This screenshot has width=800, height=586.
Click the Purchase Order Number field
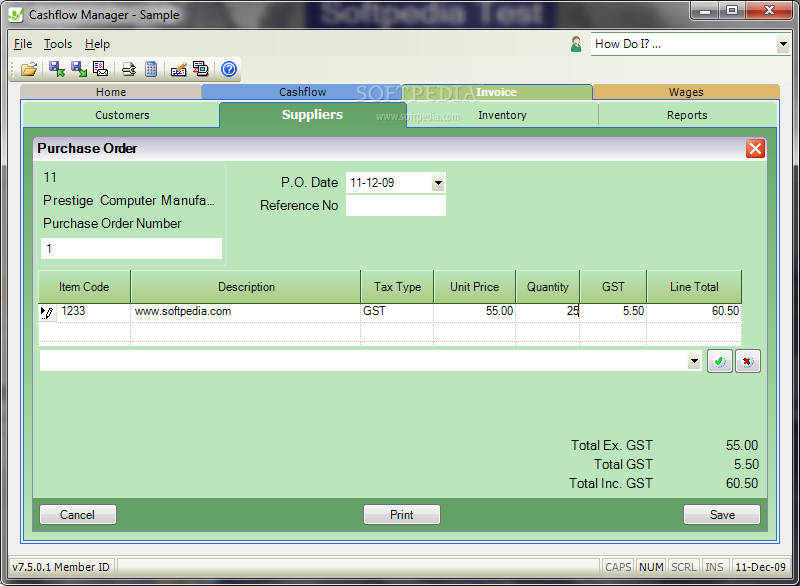click(x=131, y=248)
